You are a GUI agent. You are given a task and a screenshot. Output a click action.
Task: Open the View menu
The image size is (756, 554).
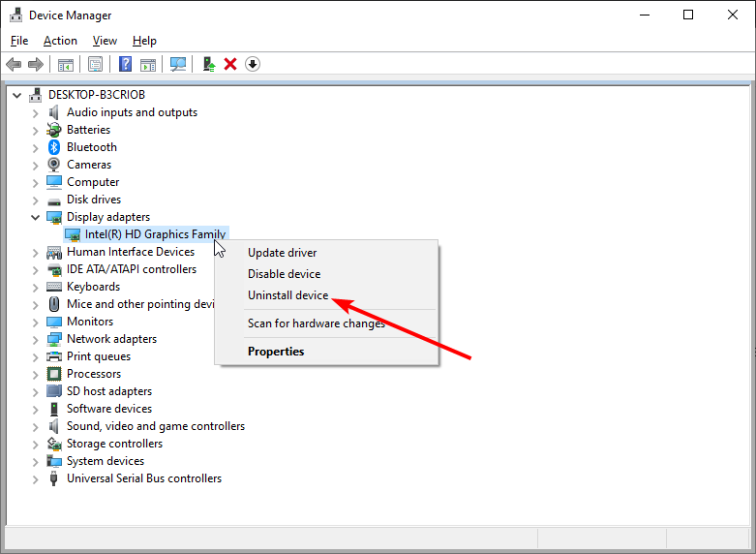pyautogui.click(x=105, y=41)
